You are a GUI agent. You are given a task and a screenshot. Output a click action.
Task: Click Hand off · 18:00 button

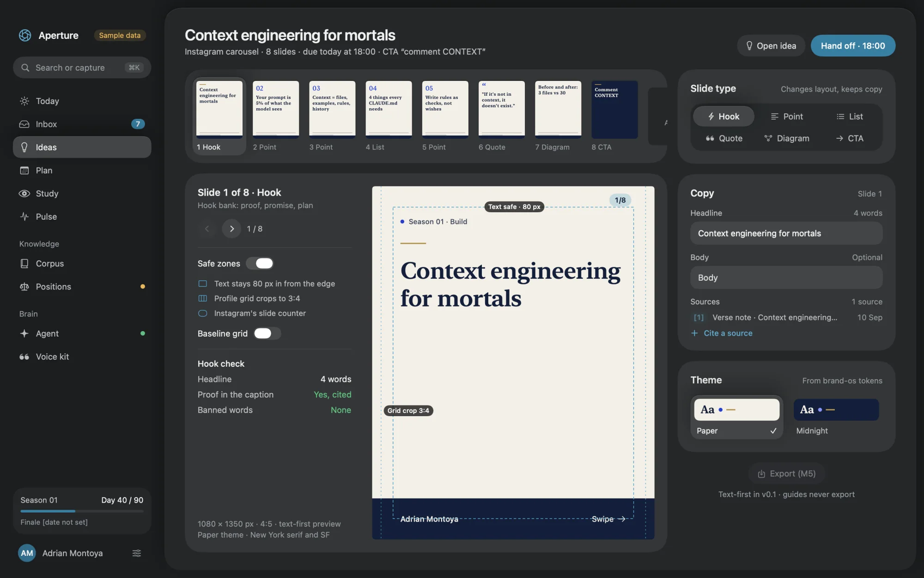(x=853, y=45)
